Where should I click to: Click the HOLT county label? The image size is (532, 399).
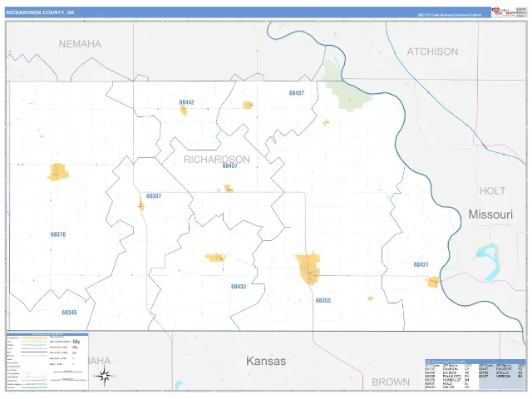(x=492, y=190)
